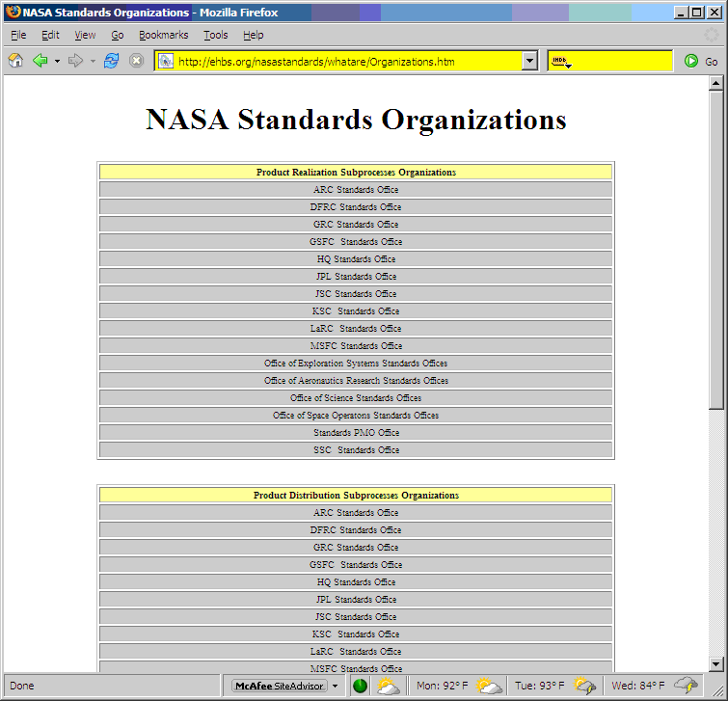Click the Stop loading icon
728x701 pixels.
point(136,61)
